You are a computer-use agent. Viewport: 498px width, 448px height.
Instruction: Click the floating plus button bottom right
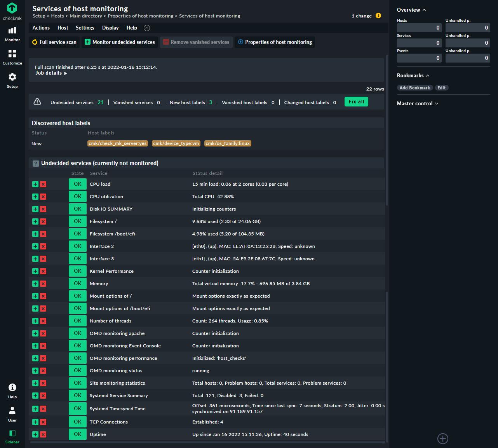[x=443, y=439]
